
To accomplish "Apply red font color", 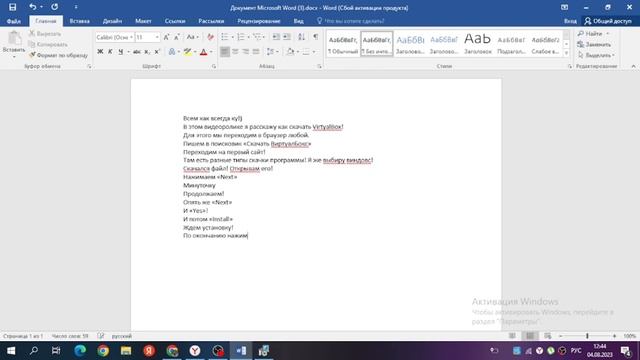I will [x=203, y=52].
